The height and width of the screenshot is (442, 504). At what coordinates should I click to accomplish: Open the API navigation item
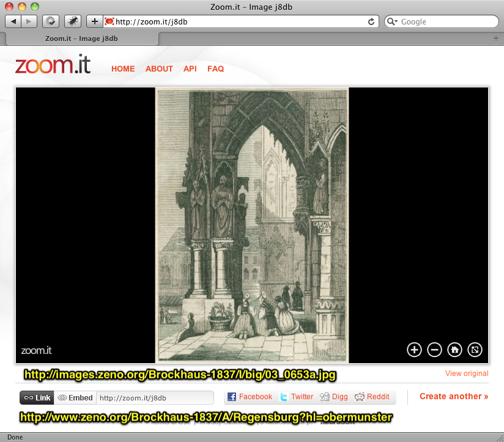click(190, 68)
